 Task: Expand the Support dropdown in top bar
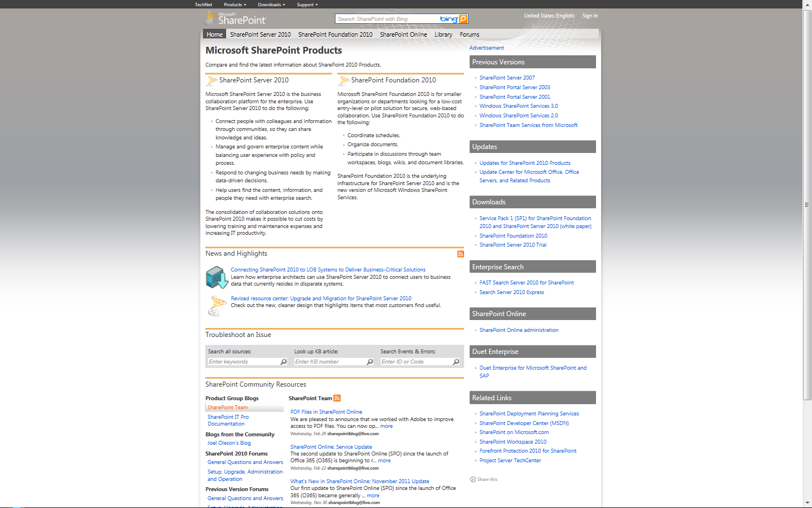(x=307, y=5)
